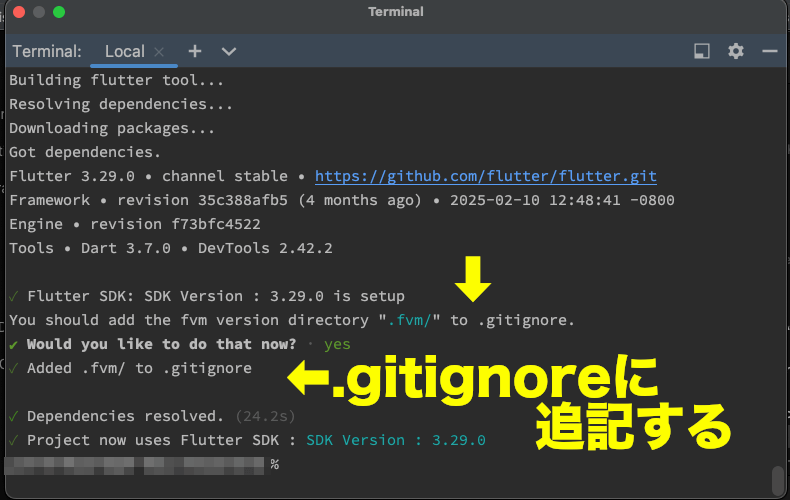The image size is (790, 500).
Task: Click the 'Downloading packages...' line
Action: click(112, 129)
